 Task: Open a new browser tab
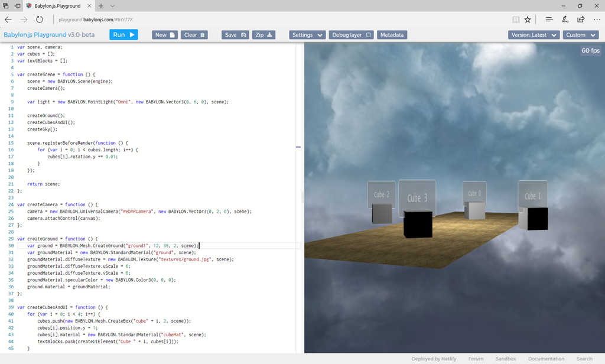point(100,6)
